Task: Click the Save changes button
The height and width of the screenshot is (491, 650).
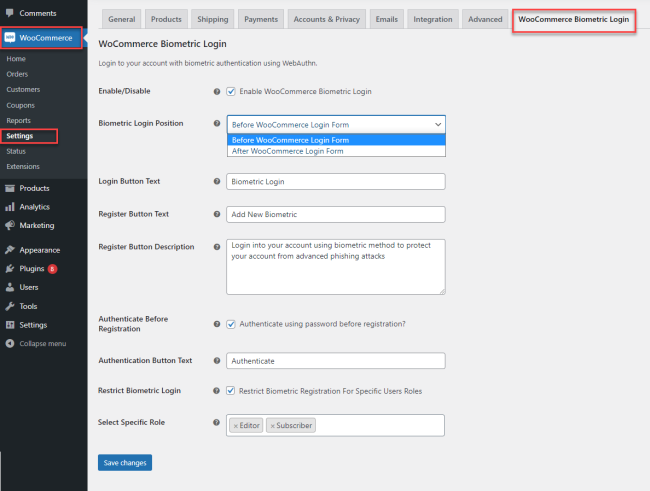Action: coord(125,462)
